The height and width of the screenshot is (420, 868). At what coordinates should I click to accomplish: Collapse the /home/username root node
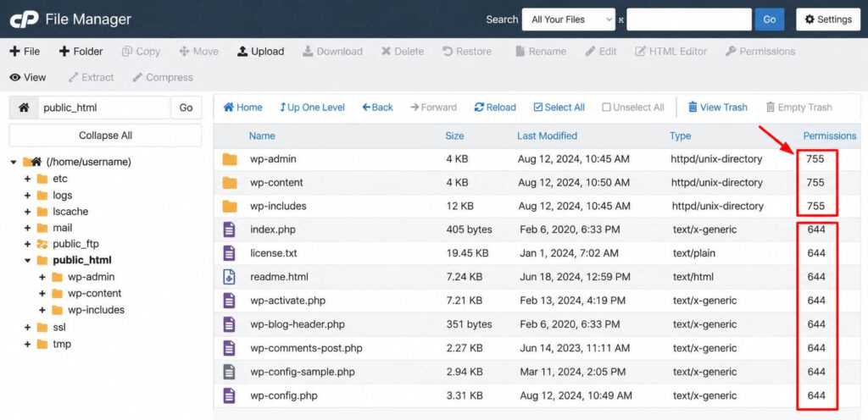[x=13, y=162]
